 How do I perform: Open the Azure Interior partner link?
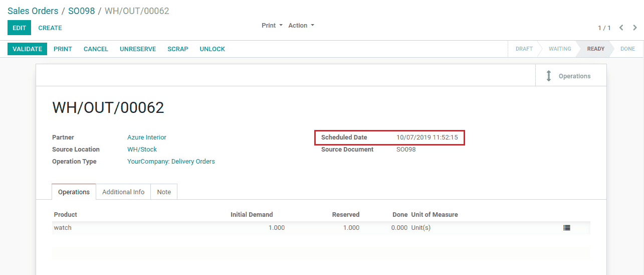pos(147,137)
